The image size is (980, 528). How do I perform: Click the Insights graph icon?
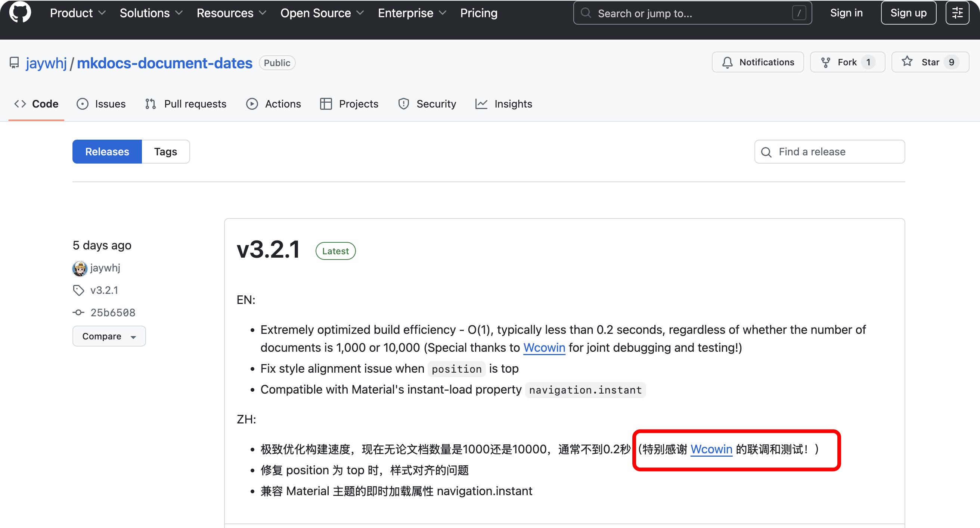(481, 104)
